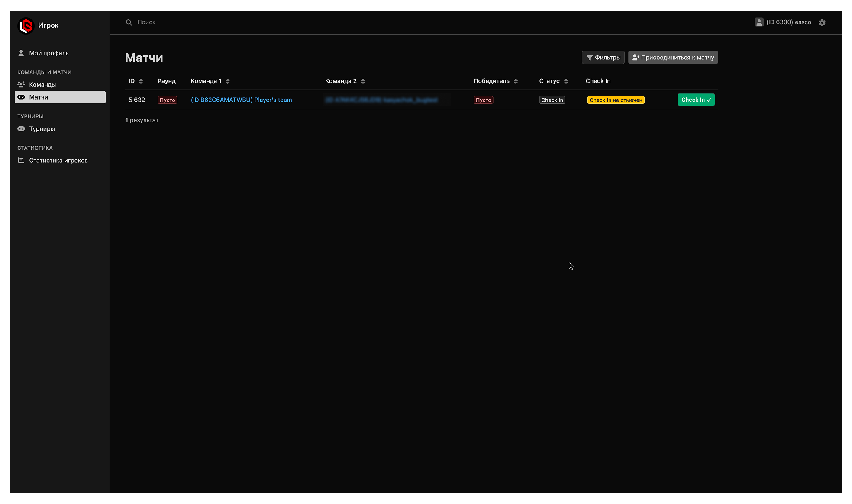
Task: Click the Присоединиться к матчу button
Action: pos(673,58)
